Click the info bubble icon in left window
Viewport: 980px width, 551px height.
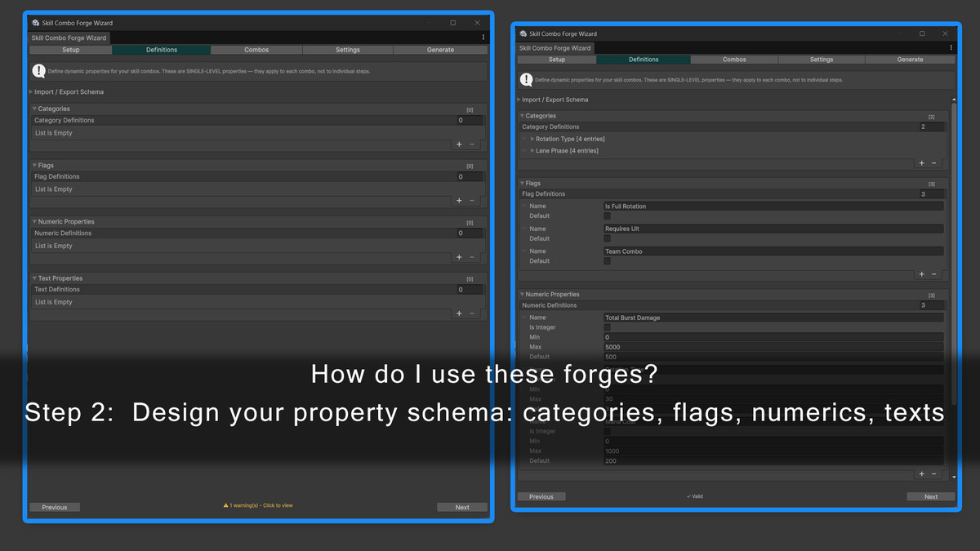click(x=39, y=71)
